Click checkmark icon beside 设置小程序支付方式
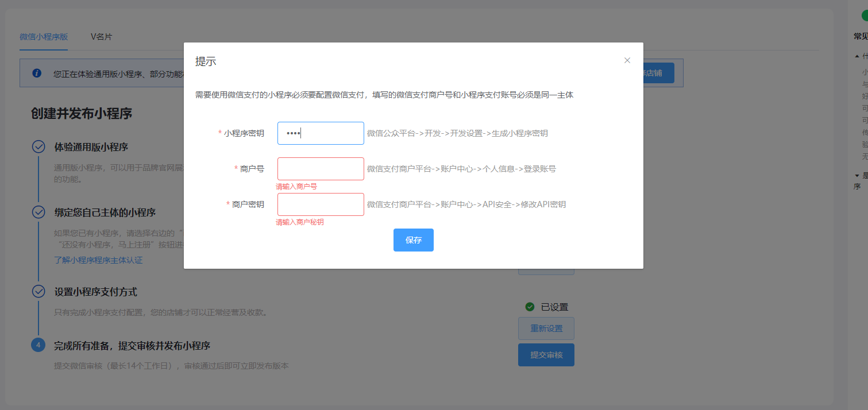The image size is (868, 410). coord(38,291)
